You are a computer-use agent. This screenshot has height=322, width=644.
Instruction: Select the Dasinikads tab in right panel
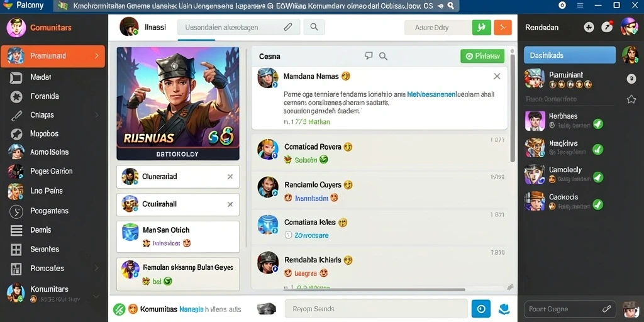click(x=570, y=55)
